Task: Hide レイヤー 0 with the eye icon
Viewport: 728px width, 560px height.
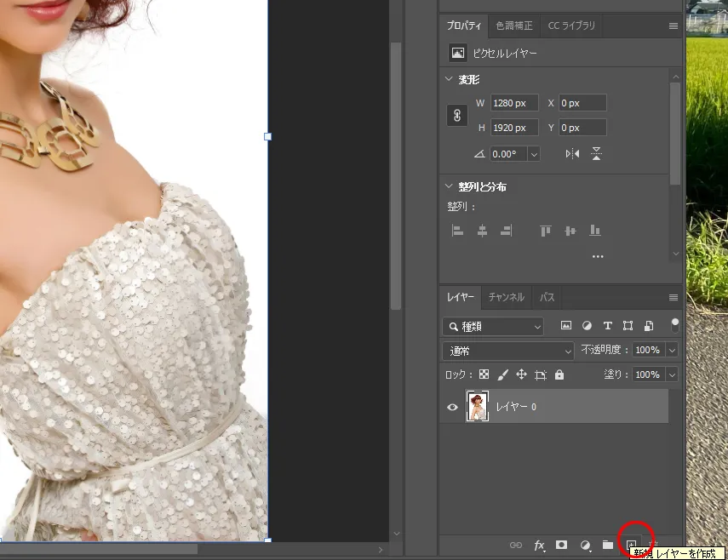Action: point(453,407)
